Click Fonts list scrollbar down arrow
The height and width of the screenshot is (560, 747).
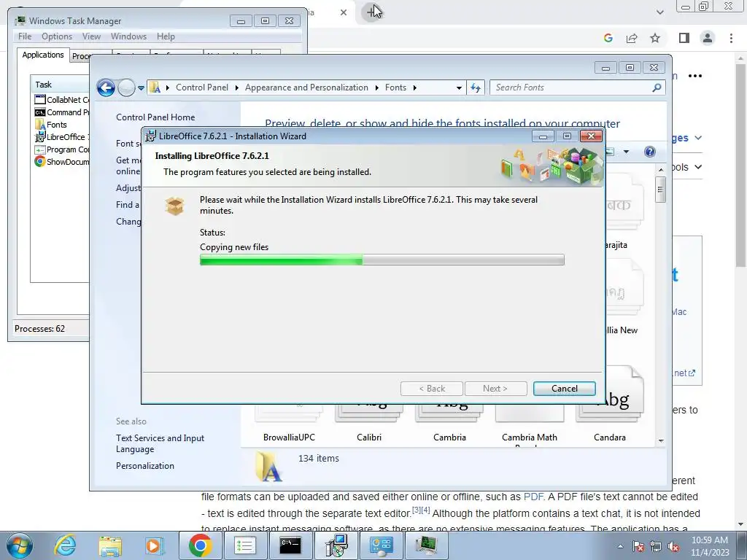[661, 441]
